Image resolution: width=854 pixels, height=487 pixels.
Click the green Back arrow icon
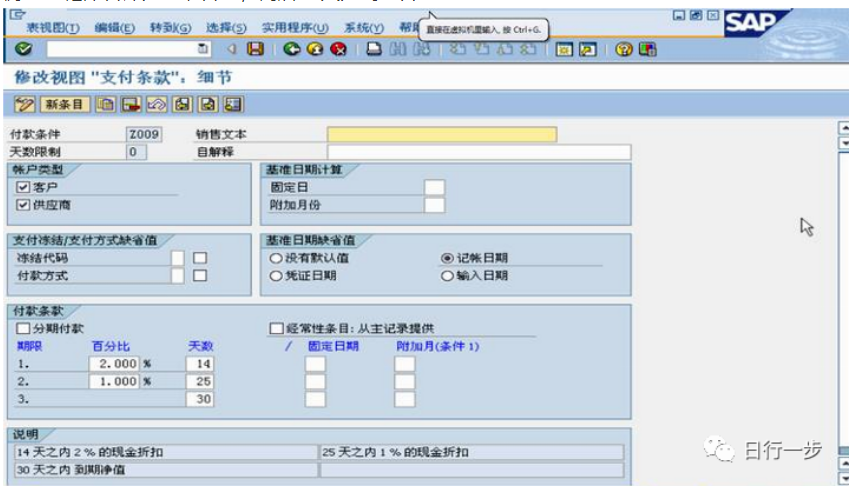292,50
